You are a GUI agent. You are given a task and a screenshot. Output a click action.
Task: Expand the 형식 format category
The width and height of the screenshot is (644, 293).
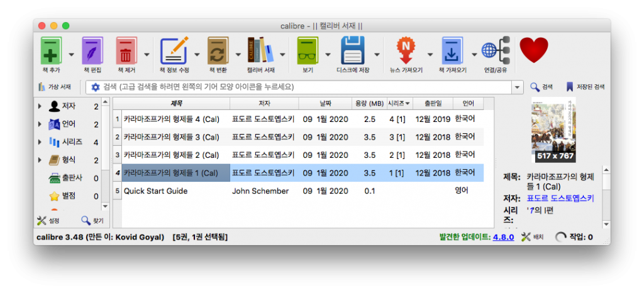point(40,160)
